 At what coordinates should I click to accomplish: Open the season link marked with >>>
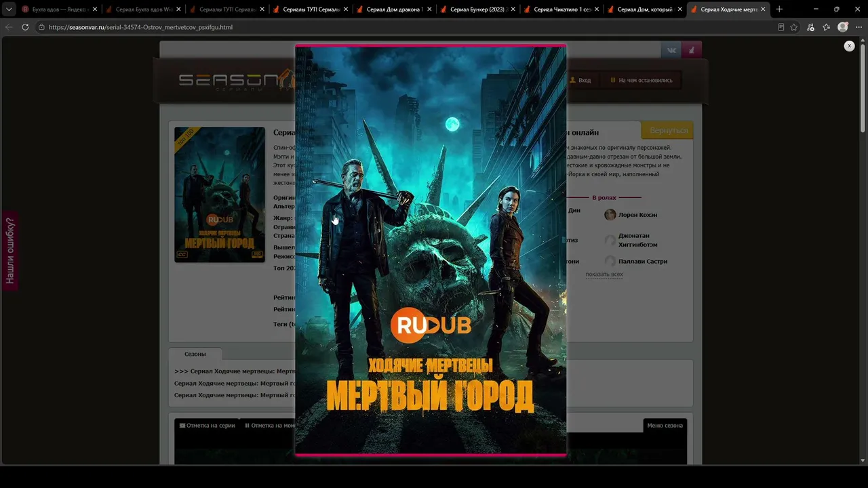[x=234, y=371]
